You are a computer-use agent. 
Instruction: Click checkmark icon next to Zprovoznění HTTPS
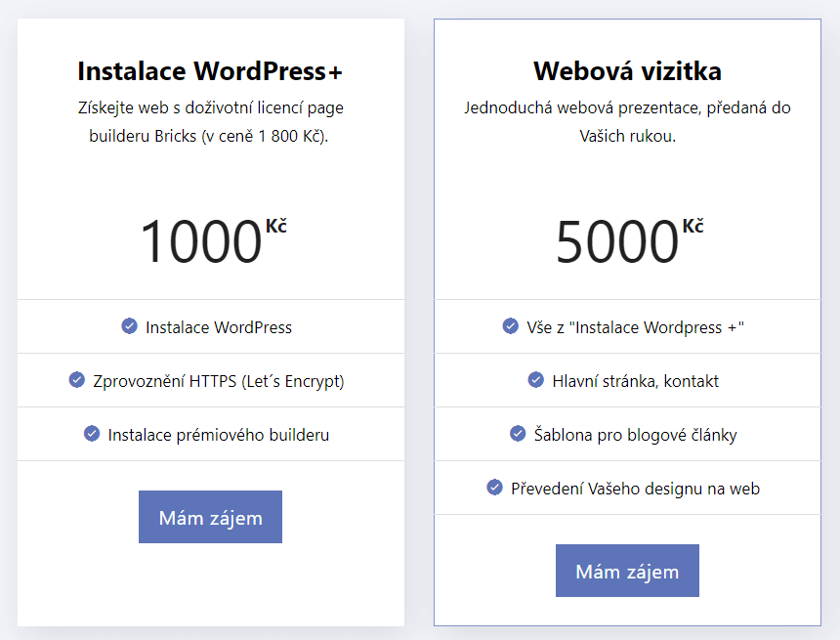76,380
